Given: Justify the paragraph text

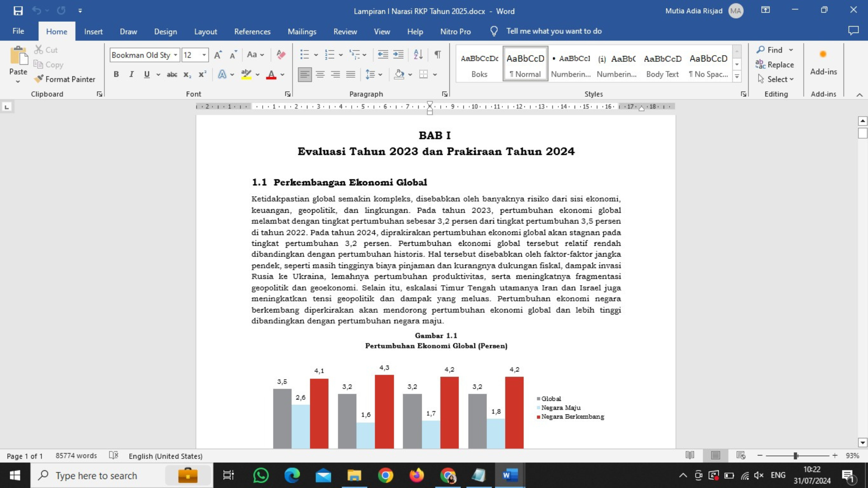Looking at the screenshot, I should [x=351, y=75].
